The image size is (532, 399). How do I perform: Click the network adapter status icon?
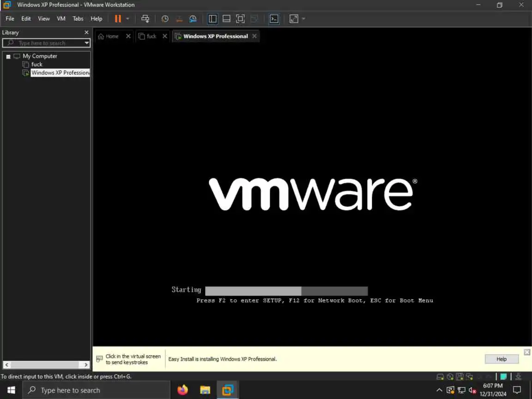click(470, 377)
